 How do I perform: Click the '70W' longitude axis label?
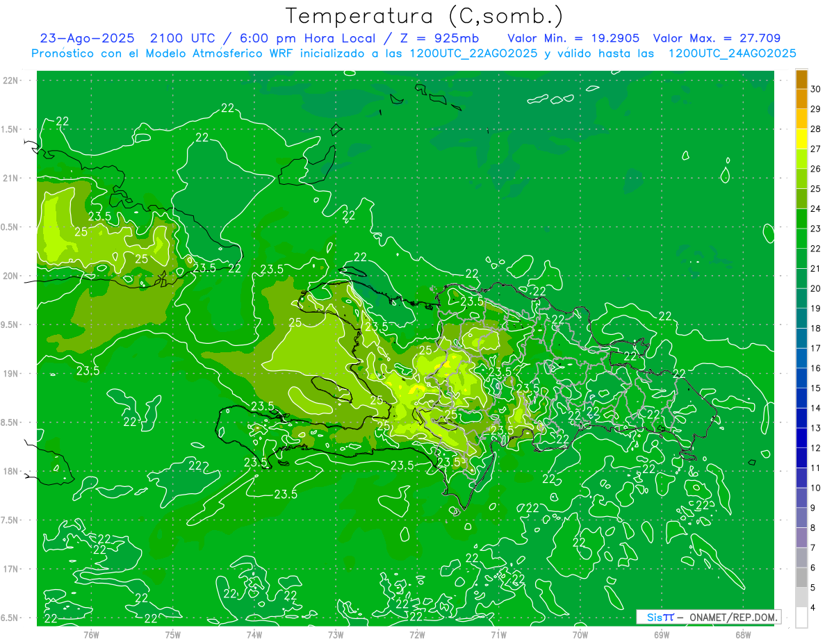click(x=580, y=634)
